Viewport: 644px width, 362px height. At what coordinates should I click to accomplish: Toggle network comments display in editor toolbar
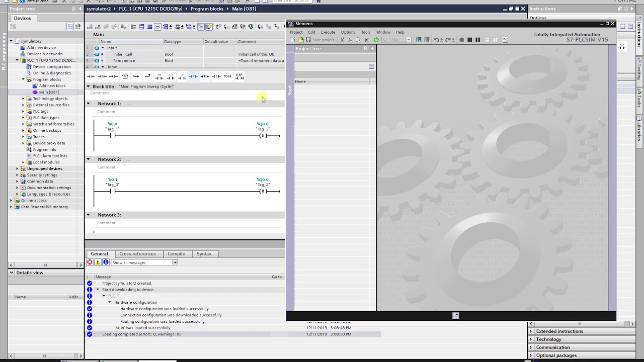pos(200,27)
